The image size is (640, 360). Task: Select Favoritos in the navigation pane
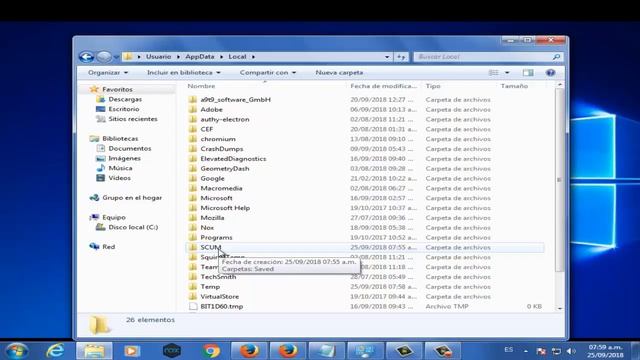(x=117, y=89)
